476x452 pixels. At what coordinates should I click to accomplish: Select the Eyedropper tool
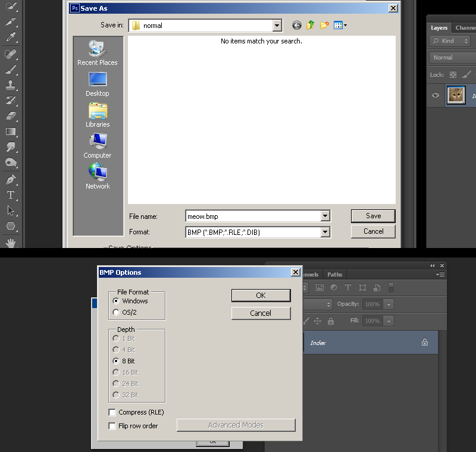point(11,37)
